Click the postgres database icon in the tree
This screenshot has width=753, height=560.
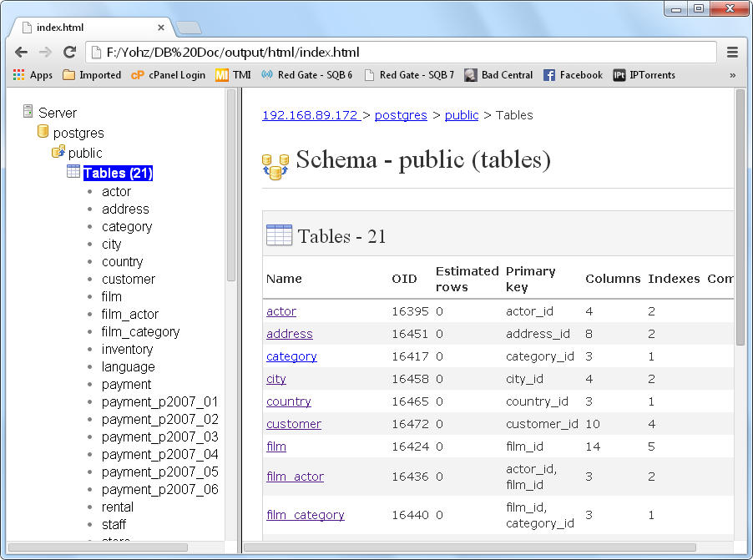click(43, 132)
